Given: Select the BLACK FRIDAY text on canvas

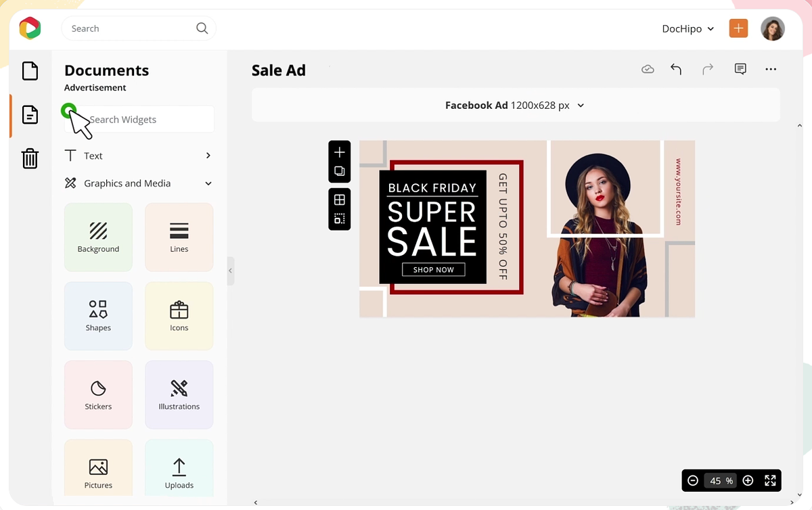Looking at the screenshot, I should (x=432, y=188).
